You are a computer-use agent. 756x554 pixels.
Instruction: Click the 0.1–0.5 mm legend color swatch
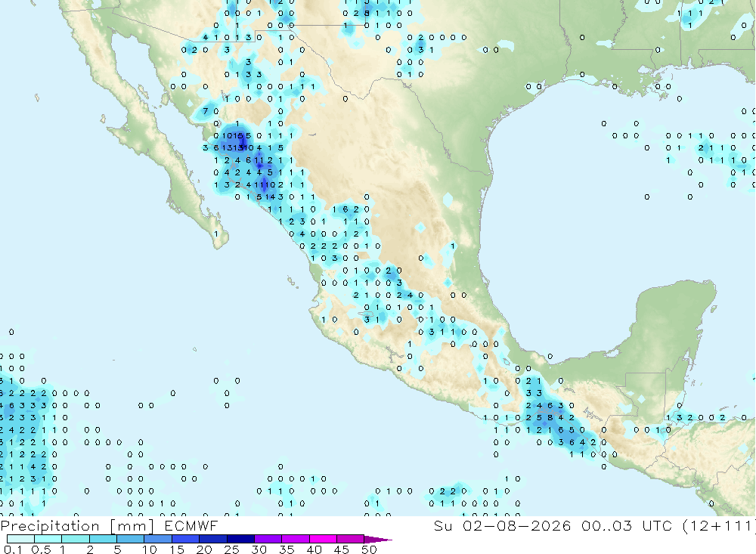pos(20,539)
